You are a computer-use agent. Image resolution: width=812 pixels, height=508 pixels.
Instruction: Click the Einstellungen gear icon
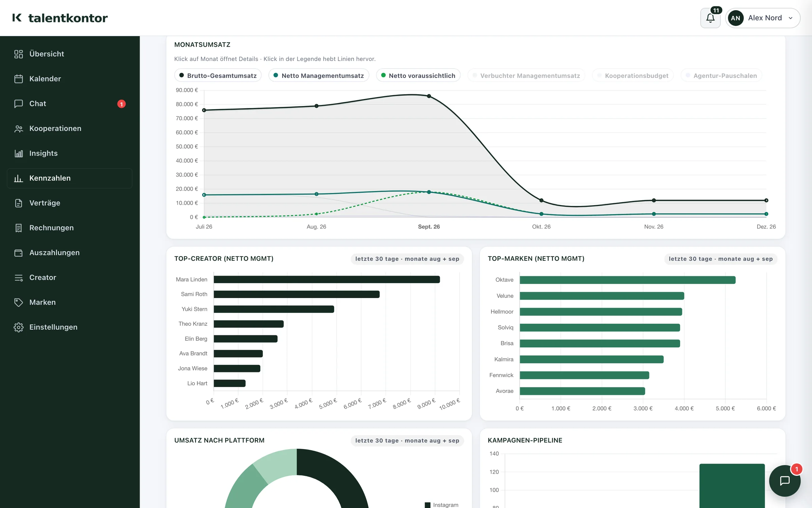(19, 327)
